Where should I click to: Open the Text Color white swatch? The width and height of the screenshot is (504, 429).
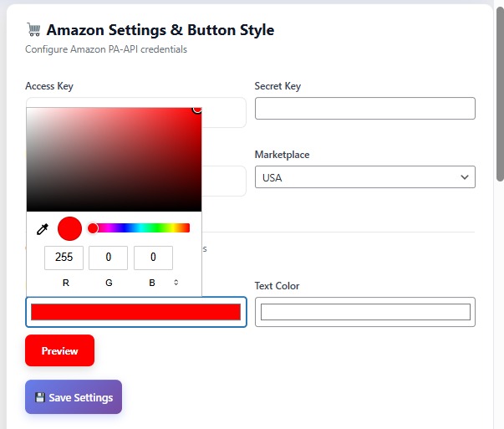[365, 312]
